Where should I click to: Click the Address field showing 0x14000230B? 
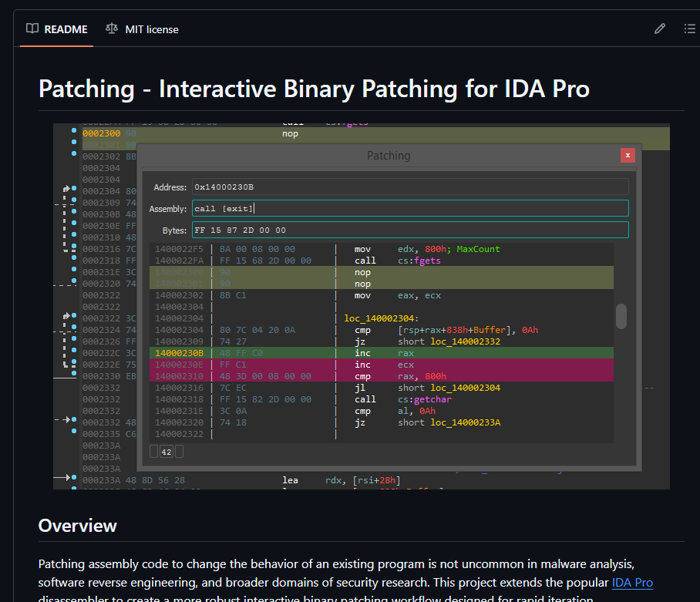coord(410,187)
